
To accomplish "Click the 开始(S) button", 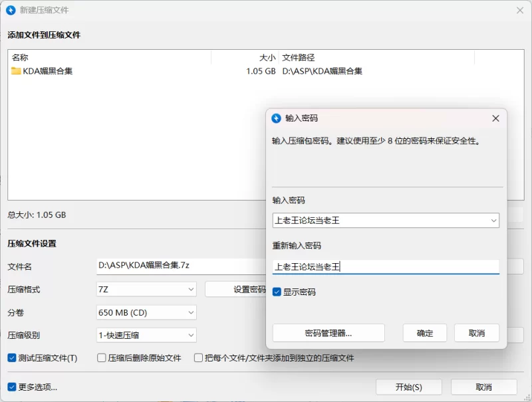I will 409,387.
